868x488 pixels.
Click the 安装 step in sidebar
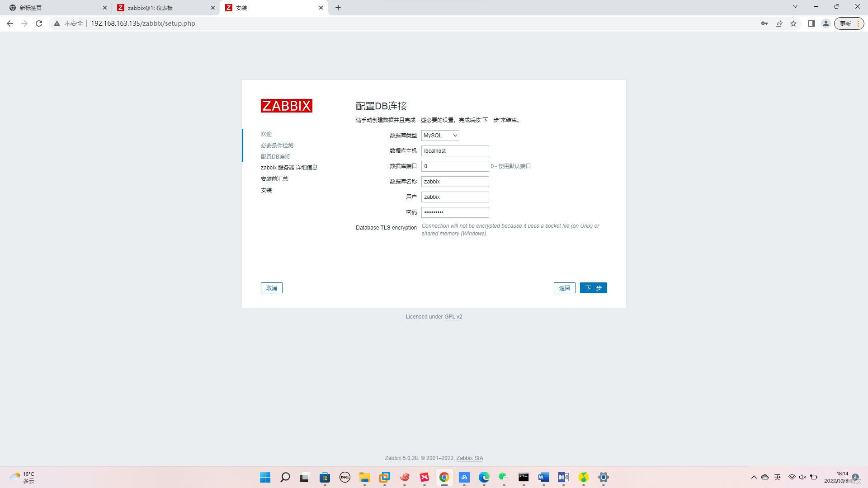pyautogui.click(x=266, y=190)
